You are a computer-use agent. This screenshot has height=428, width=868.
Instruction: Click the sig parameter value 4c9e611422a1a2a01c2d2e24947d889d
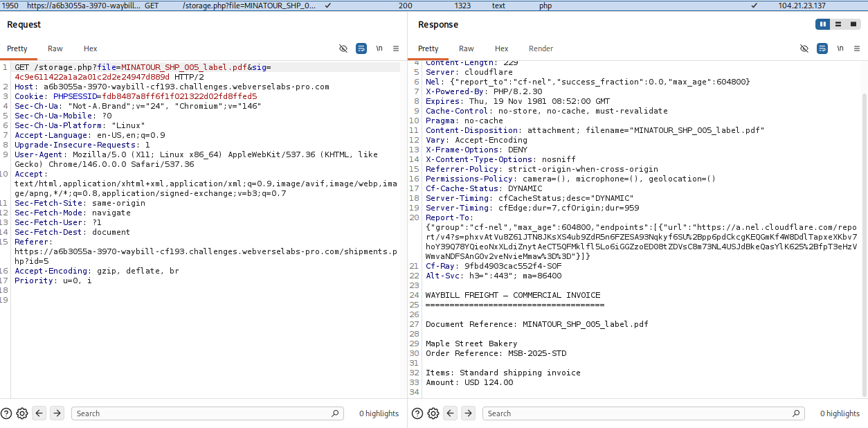pyautogui.click(x=92, y=77)
